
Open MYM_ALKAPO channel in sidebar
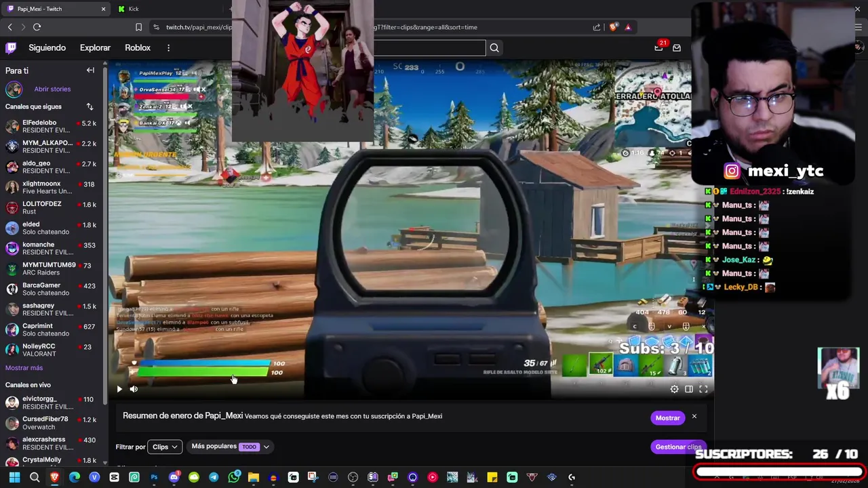point(51,147)
